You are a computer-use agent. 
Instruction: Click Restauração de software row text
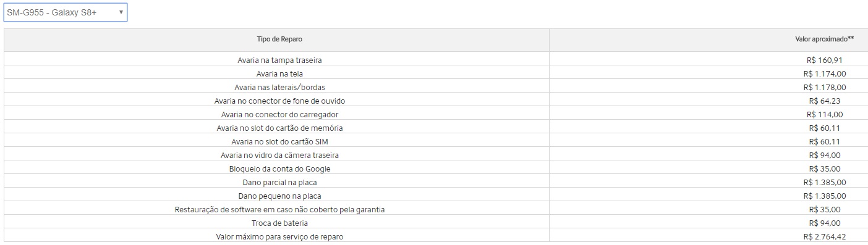click(279, 209)
